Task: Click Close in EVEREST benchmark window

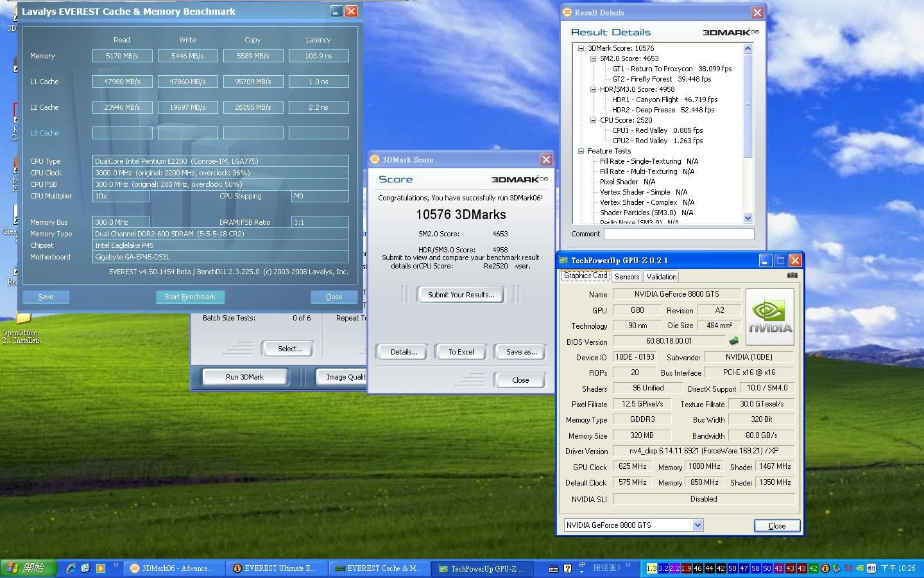Action: [x=334, y=297]
